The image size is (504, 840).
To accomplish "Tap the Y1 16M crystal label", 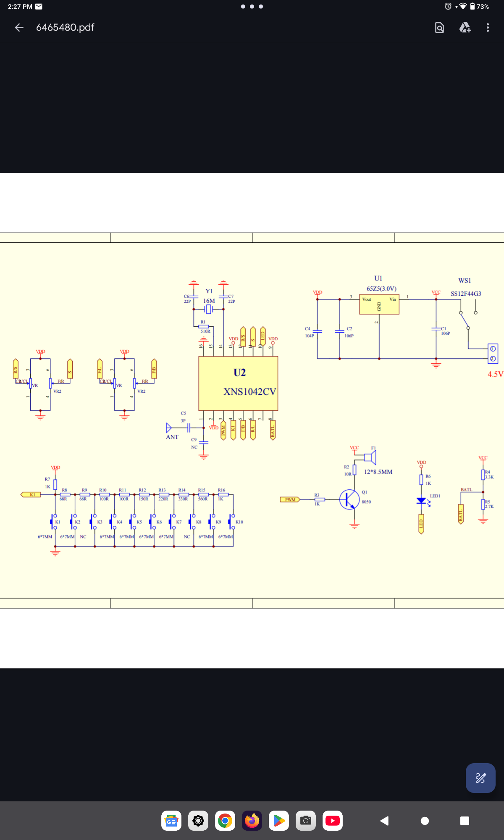I will [209, 296].
